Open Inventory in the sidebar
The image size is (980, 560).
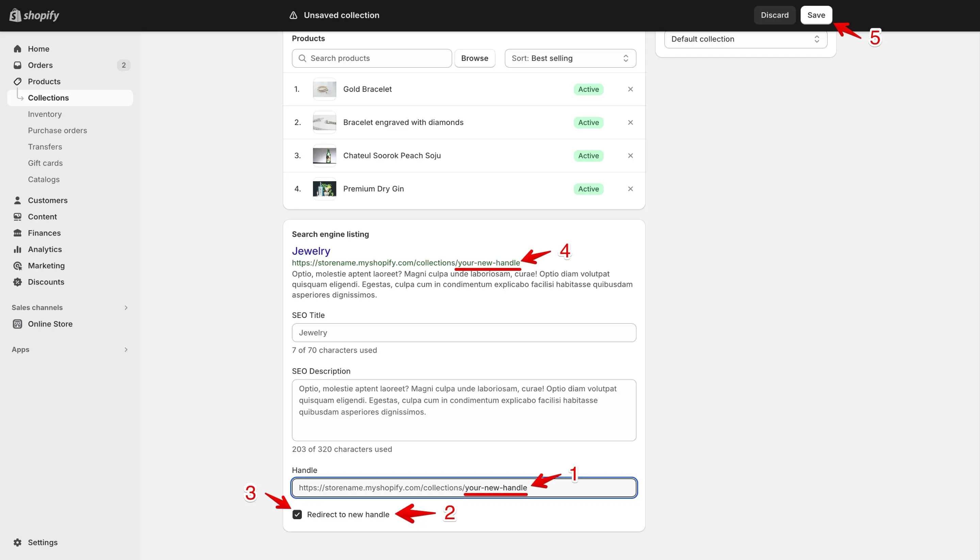45,114
